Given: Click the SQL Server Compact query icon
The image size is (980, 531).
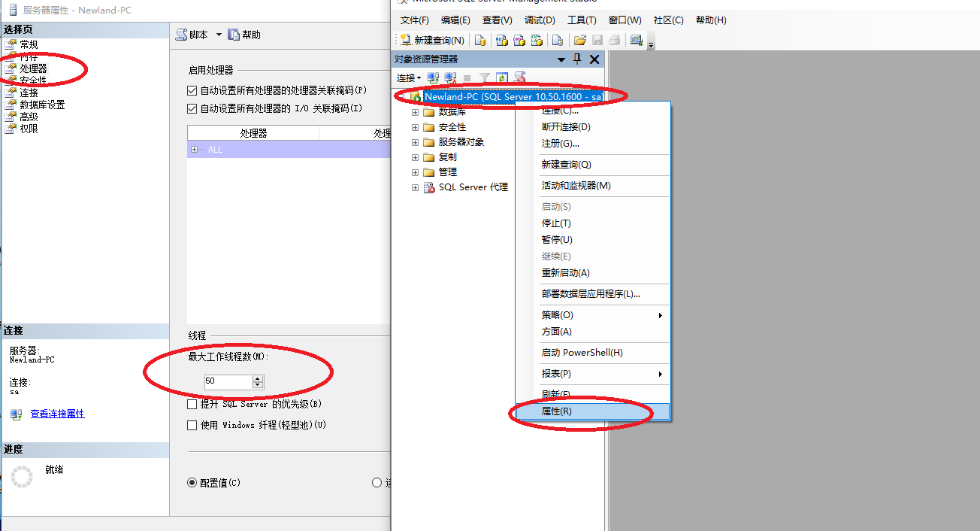Looking at the screenshot, I should (558, 41).
